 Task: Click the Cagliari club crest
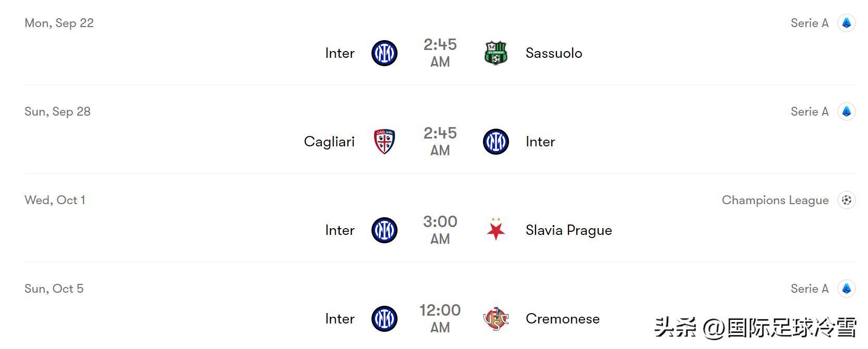385,142
